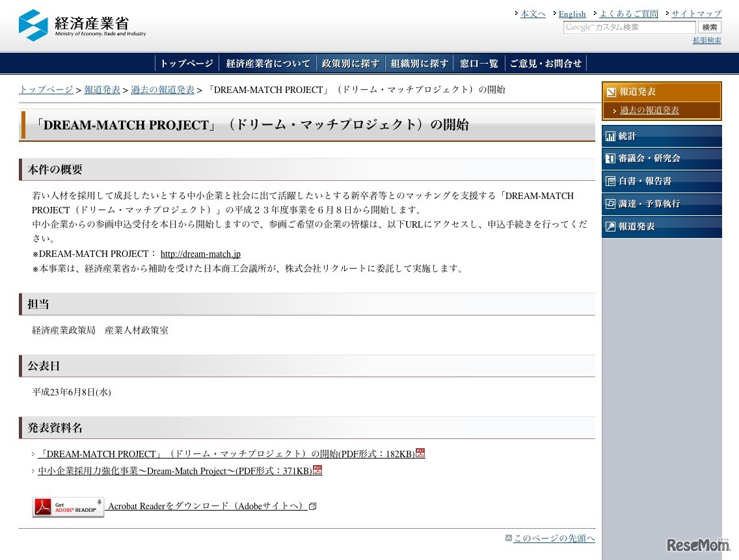
Task: Open the 報道発表 orange sidebar heading
Action: point(662,92)
